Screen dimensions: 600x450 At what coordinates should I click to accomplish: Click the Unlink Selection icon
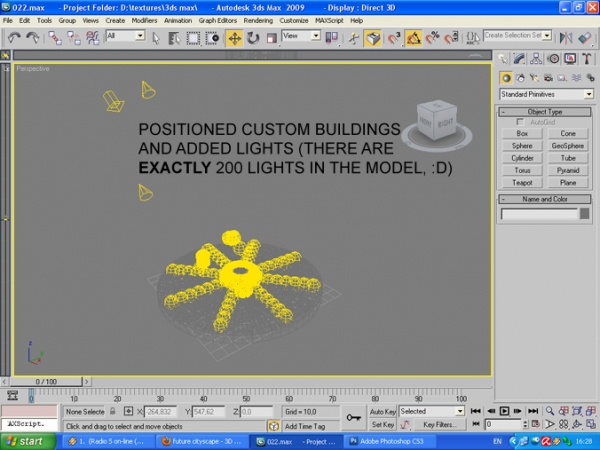click(73, 38)
